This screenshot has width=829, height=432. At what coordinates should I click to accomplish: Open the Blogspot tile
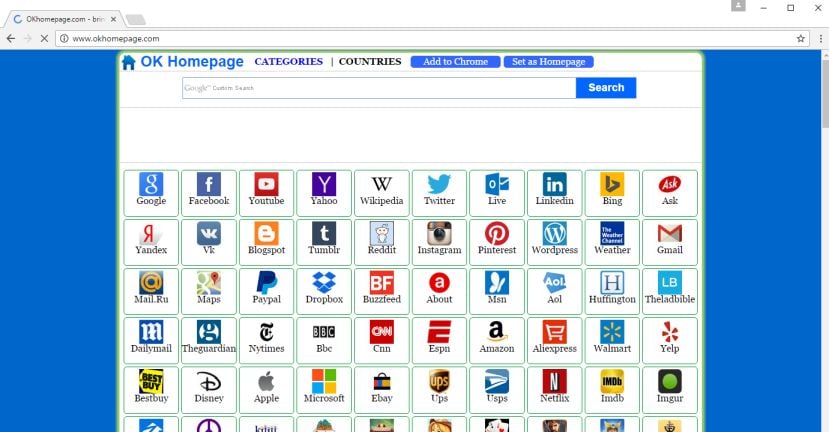(x=266, y=242)
